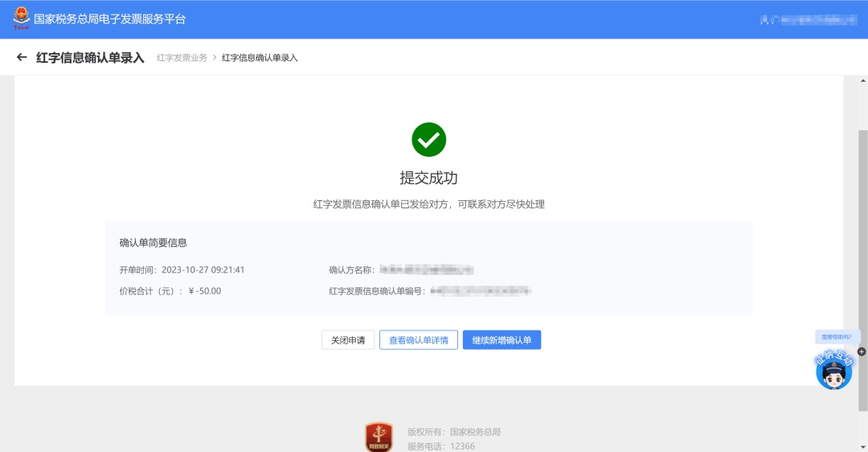The image size is (868, 452).
Task: Select the 红字信息确认单录入 breadcrumb item
Action: click(x=260, y=58)
